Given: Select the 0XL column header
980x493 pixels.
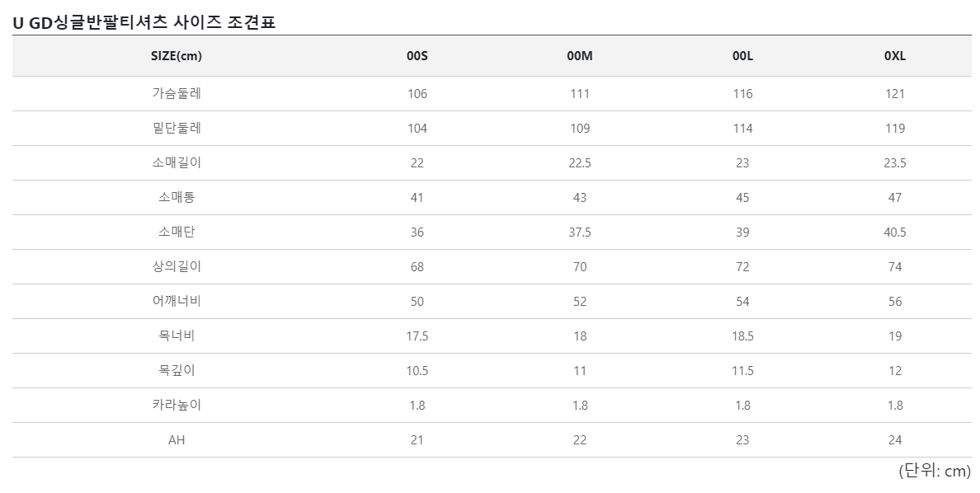Looking at the screenshot, I should pos(895,55).
